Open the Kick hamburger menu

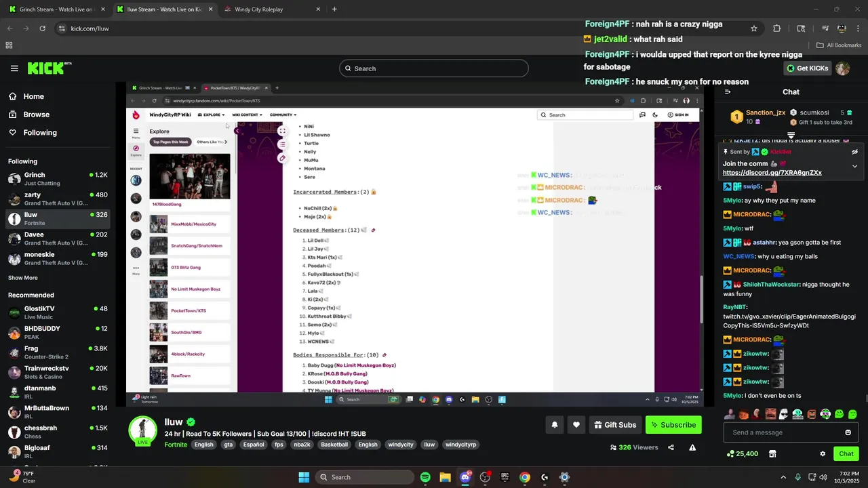click(14, 68)
